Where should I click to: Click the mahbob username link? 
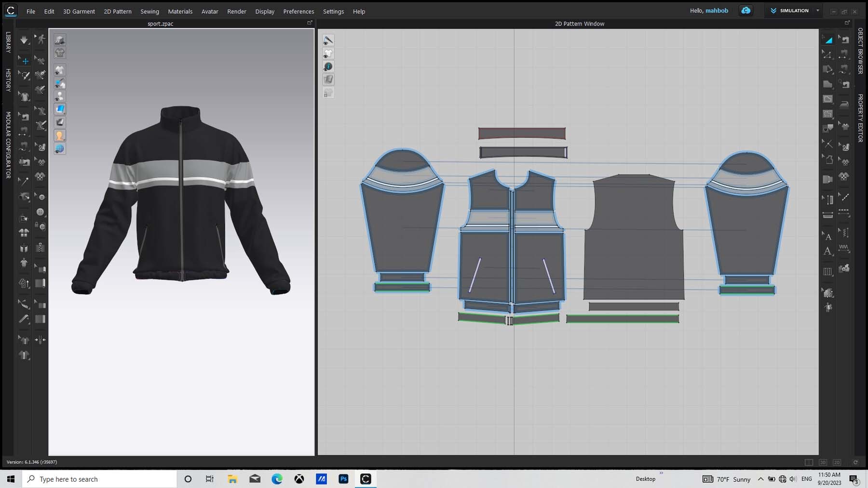(x=717, y=11)
